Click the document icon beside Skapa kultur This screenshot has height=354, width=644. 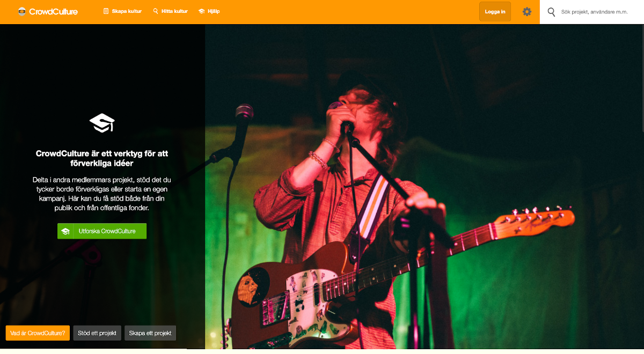pos(106,11)
